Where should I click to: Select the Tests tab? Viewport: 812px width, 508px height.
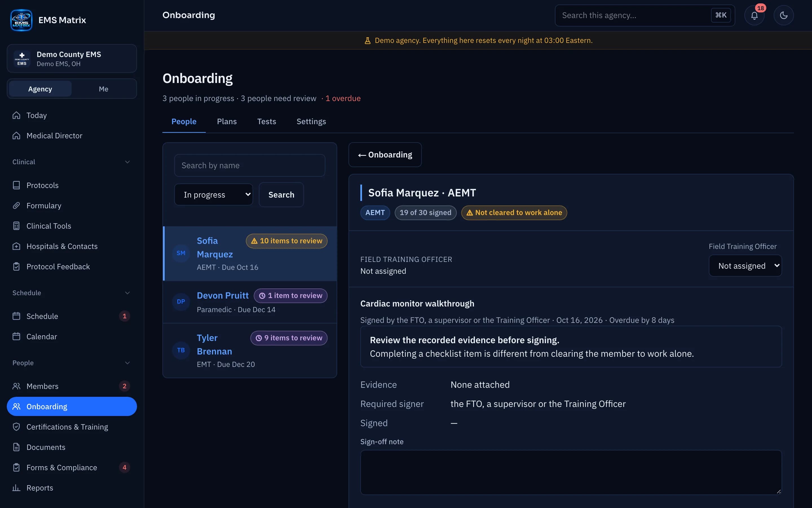pyautogui.click(x=266, y=122)
